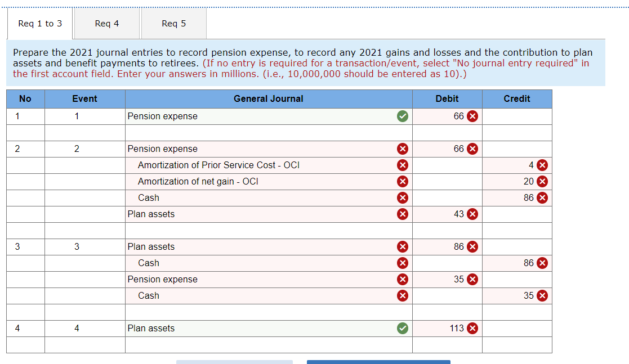Click the red X beside Plan assets in entry 3
This screenshot has height=364, width=629.
pos(403,246)
